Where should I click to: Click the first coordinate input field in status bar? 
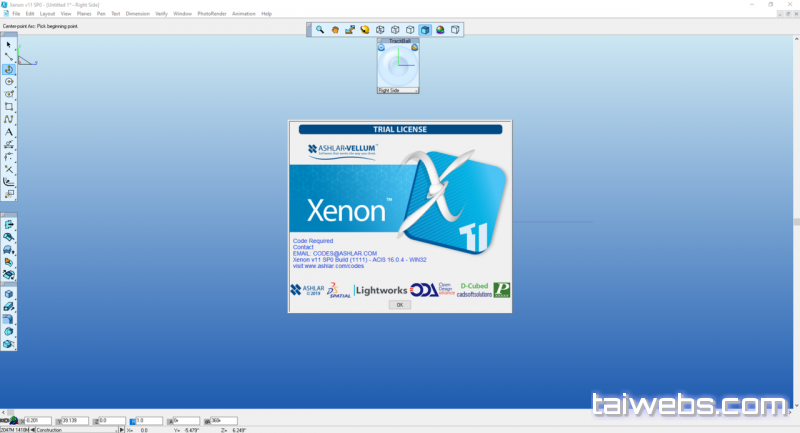[37, 421]
